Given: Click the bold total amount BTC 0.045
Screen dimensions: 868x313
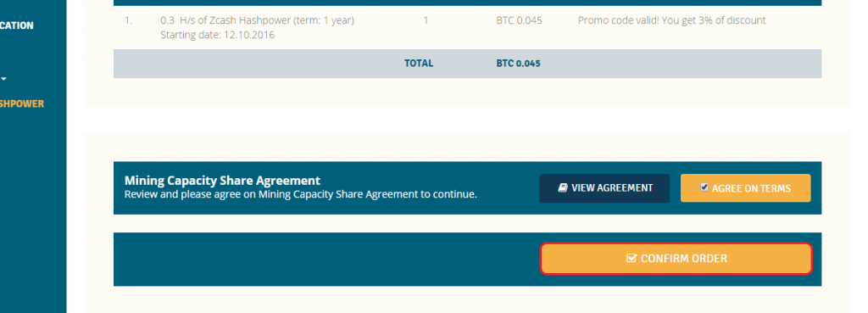Looking at the screenshot, I should coord(518,63).
